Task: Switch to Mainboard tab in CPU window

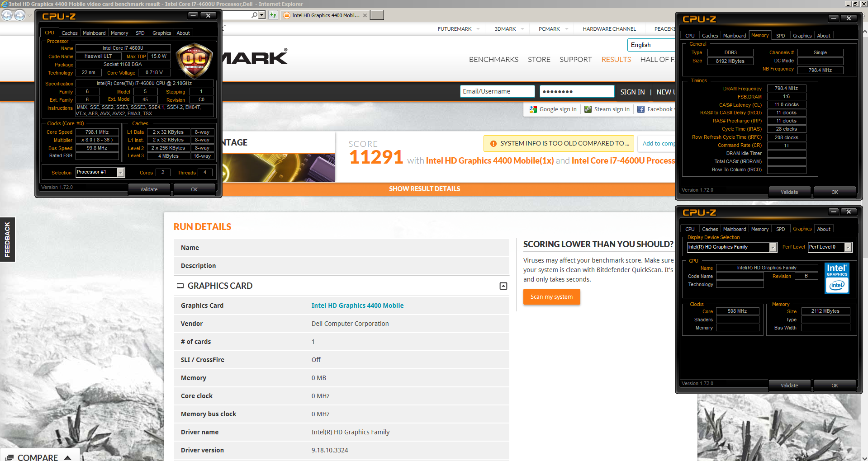Action: click(x=94, y=33)
